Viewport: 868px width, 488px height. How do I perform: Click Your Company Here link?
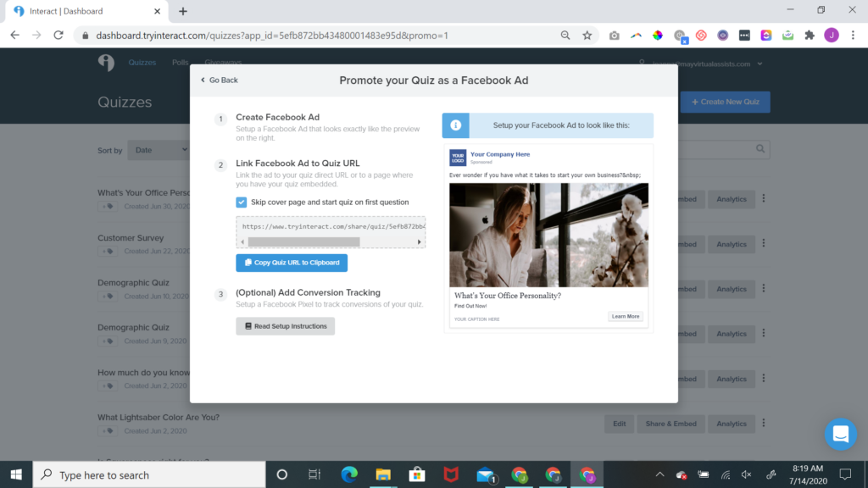500,154
